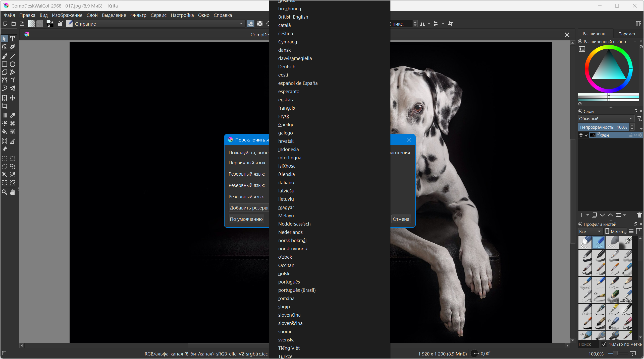Select the Text tool
The image size is (644, 359).
tap(13, 39)
